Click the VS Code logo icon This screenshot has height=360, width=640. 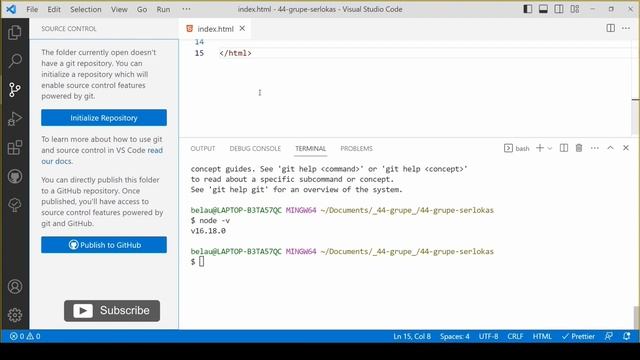tap(11, 9)
